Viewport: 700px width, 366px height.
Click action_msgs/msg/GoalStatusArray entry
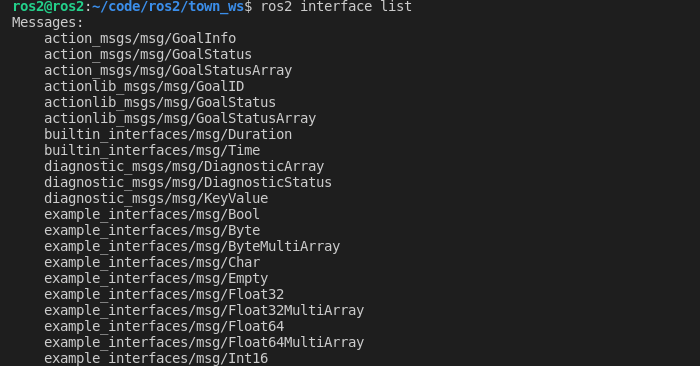point(168,71)
